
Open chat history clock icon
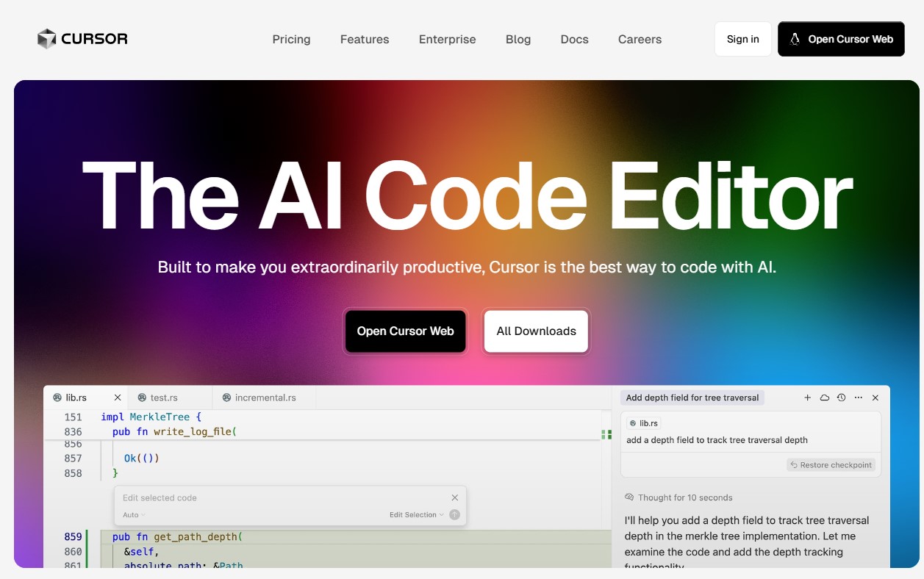click(x=841, y=398)
